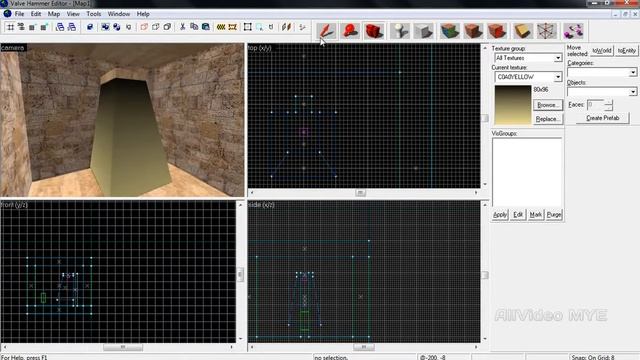Viewport: 640px width, 360px height.
Task: Expand the Texture group dropdown
Action: pyautogui.click(x=558, y=58)
